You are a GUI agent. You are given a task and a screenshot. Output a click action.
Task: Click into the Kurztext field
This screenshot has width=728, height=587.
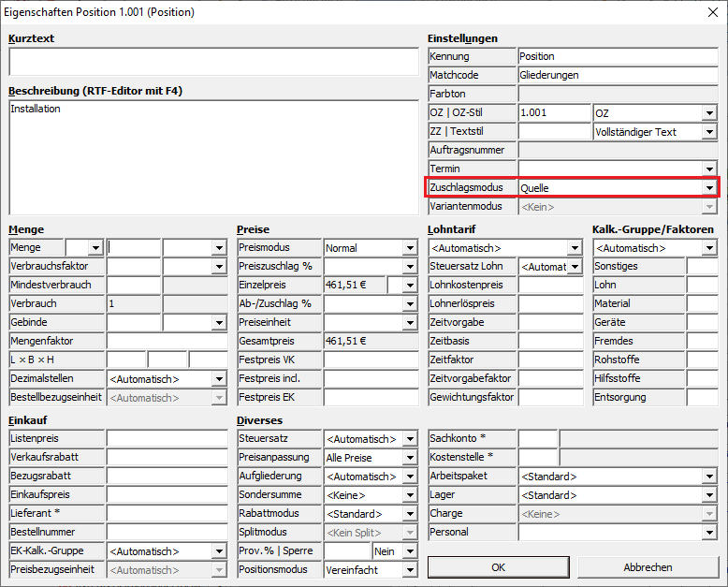coord(208,62)
